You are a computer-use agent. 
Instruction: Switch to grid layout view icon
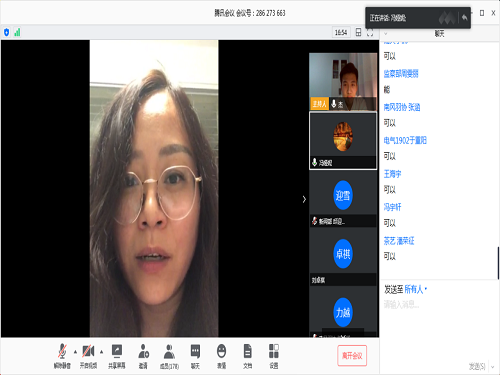[x=358, y=32]
